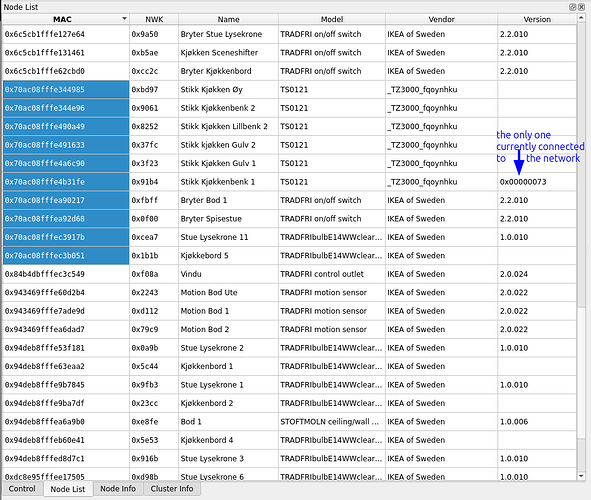
Task: Switch to the Control tab
Action: point(22,489)
